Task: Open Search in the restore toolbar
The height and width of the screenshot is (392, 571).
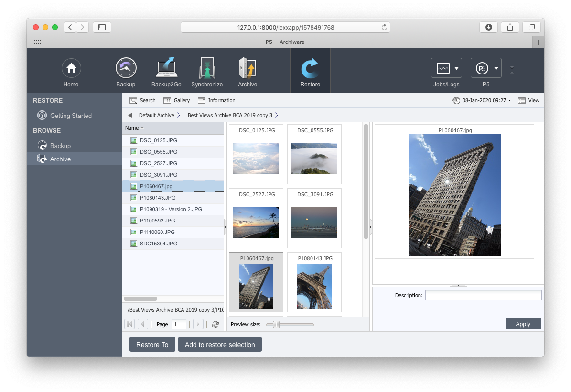Action: tap(142, 100)
